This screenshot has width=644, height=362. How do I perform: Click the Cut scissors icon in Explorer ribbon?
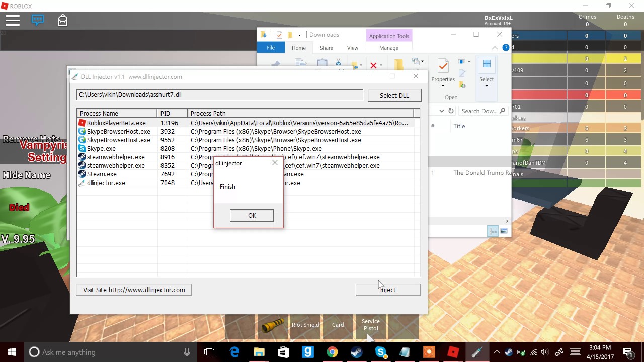[x=338, y=62]
